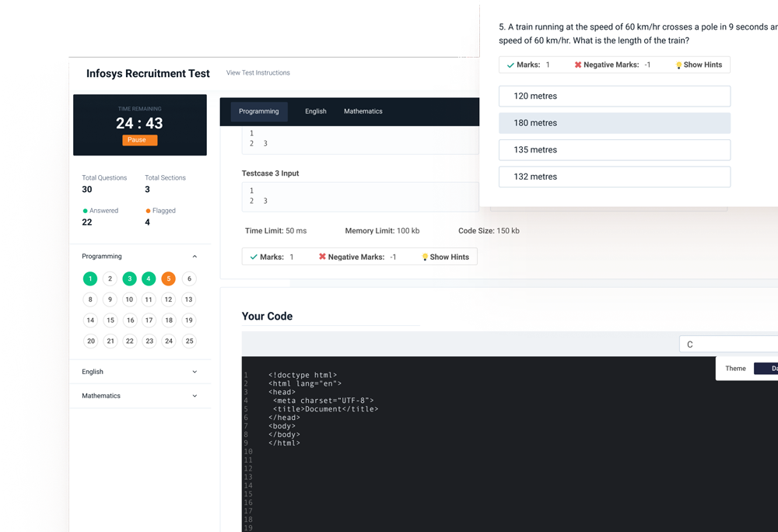Navigate to question 6
This screenshot has height=532, width=778.
pos(189,278)
